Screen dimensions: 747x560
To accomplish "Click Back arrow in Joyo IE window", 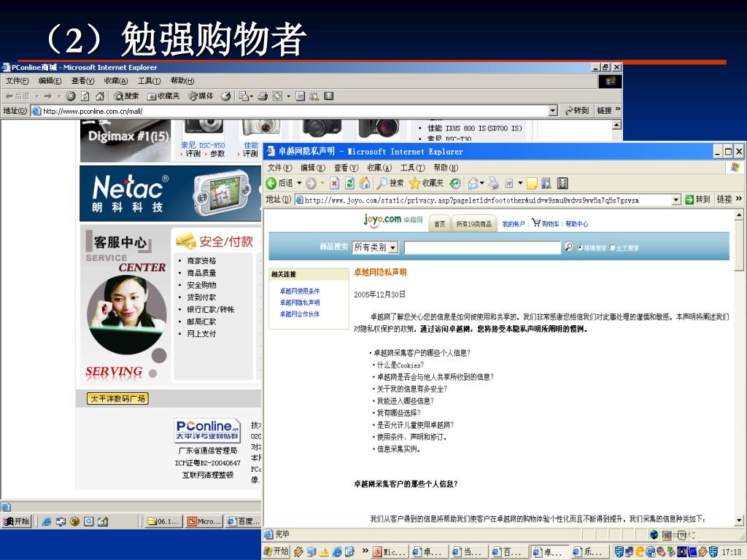I will coord(271,183).
